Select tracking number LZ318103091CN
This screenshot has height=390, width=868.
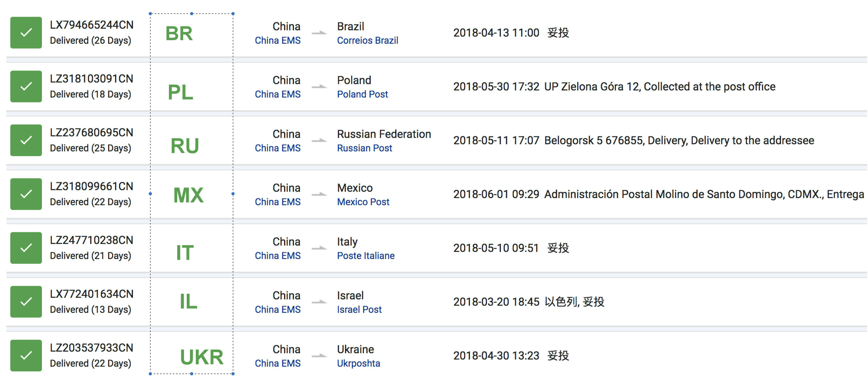(91, 79)
